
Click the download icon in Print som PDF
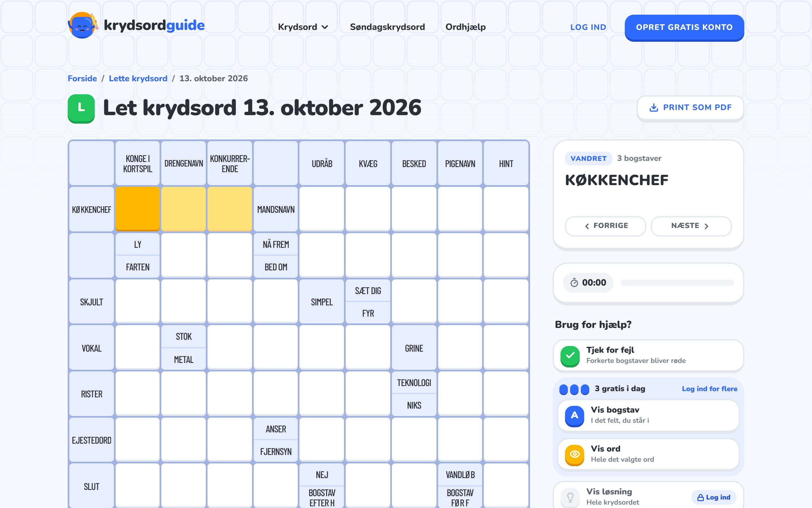coord(654,108)
